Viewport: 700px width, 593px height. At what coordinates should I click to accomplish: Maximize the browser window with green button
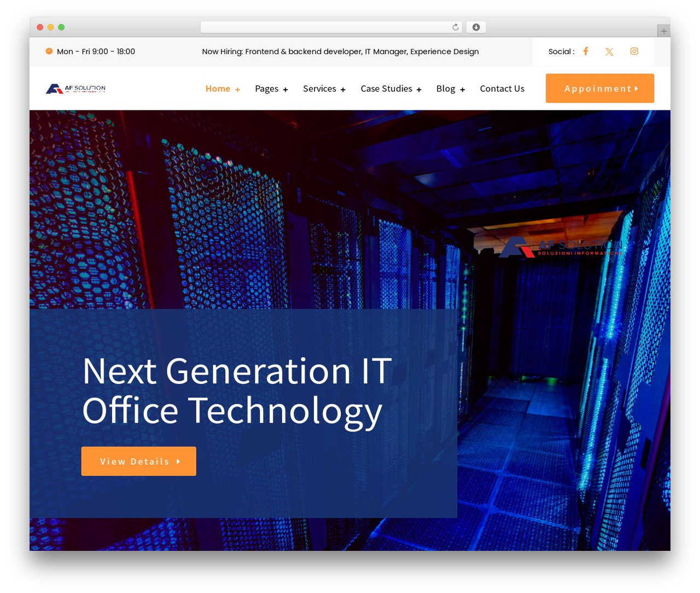pos(61,27)
